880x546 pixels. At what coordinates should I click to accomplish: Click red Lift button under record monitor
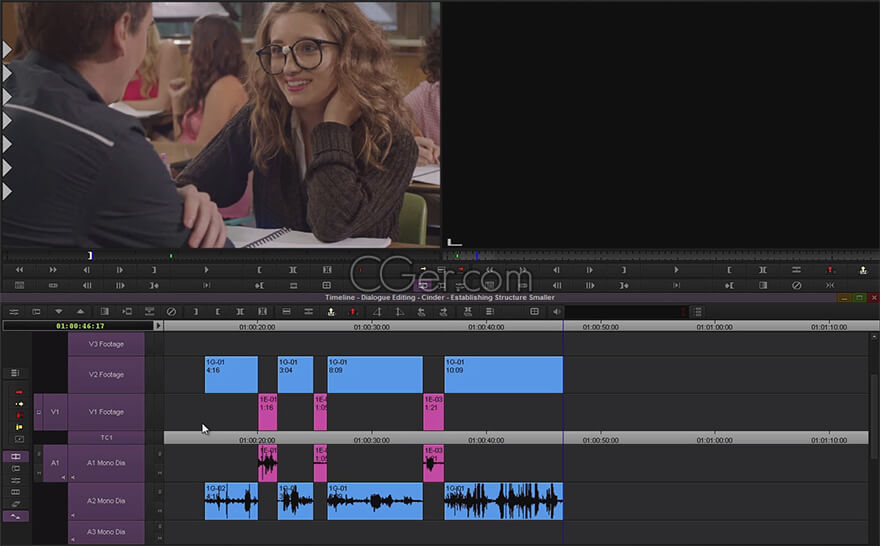[x=830, y=270]
